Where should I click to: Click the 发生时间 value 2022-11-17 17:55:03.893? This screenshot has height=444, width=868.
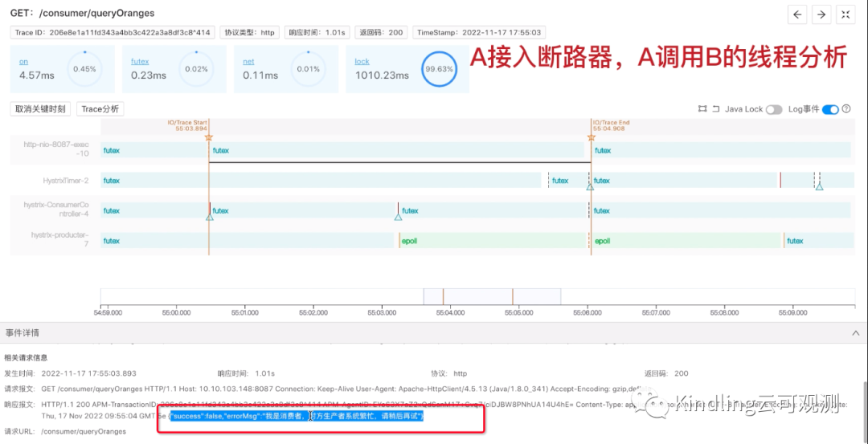tap(89, 373)
